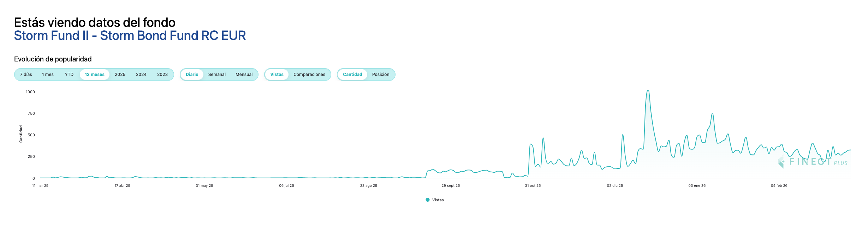This screenshot has height=231, width=868.
Task: Click the '06 jul 25' axis label
Action: [x=286, y=186]
